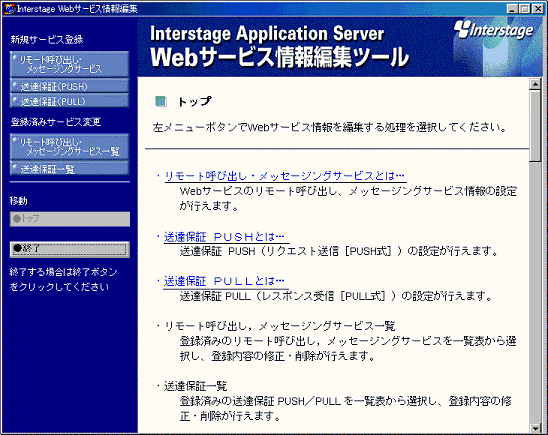Click the vertical scrollbar thumb

click(x=535, y=125)
